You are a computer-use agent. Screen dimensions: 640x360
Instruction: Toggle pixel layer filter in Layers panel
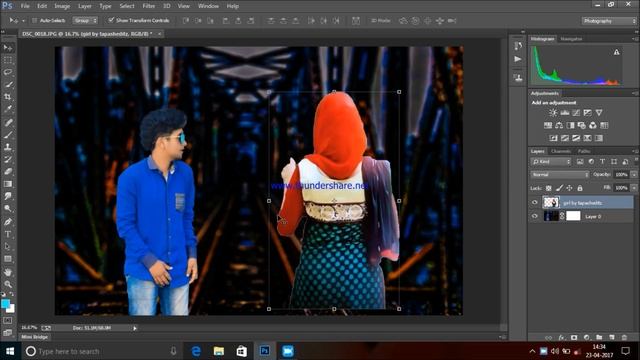pyautogui.click(x=580, y=162)
